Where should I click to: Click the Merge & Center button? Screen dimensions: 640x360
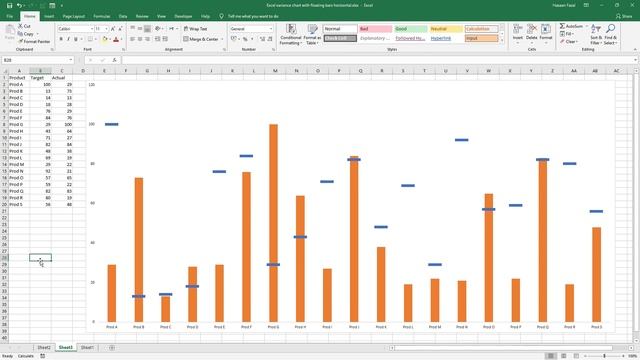(x=200, y=39)
